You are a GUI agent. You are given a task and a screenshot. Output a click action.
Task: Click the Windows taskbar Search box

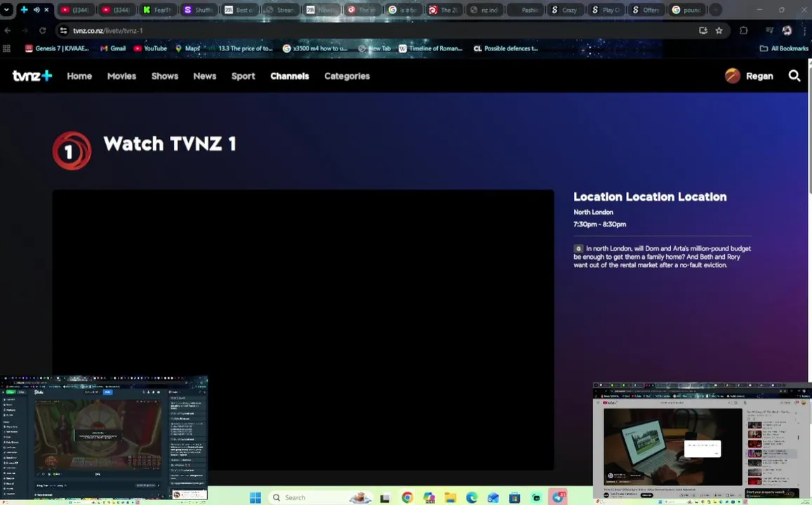click(321, 498)
